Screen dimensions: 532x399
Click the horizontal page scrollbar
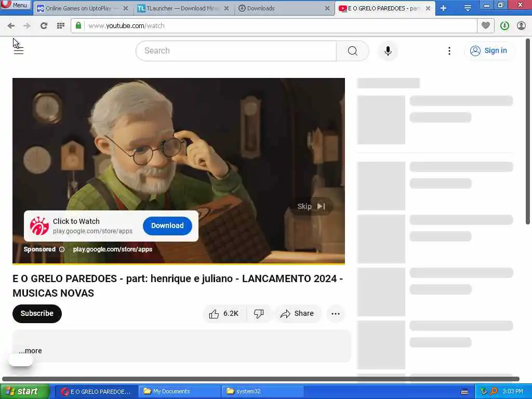coord(261,379)
